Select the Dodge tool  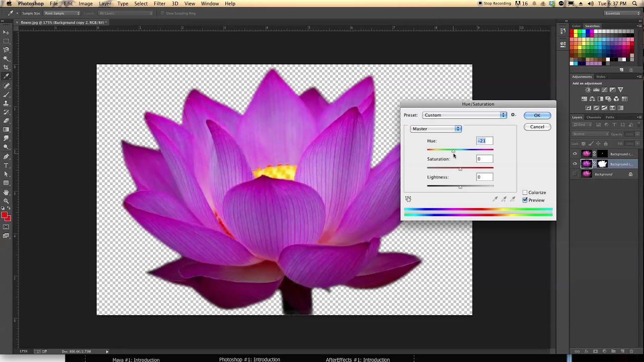click(7, 147)
